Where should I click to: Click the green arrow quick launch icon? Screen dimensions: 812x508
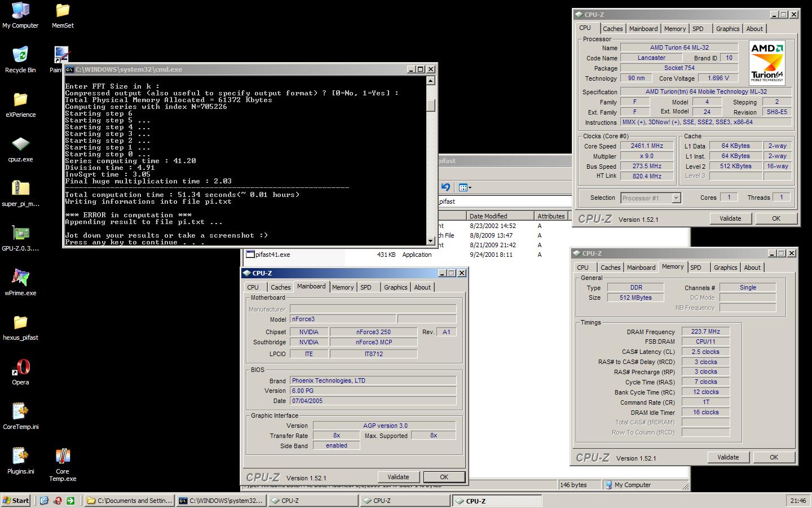point(70,501)
